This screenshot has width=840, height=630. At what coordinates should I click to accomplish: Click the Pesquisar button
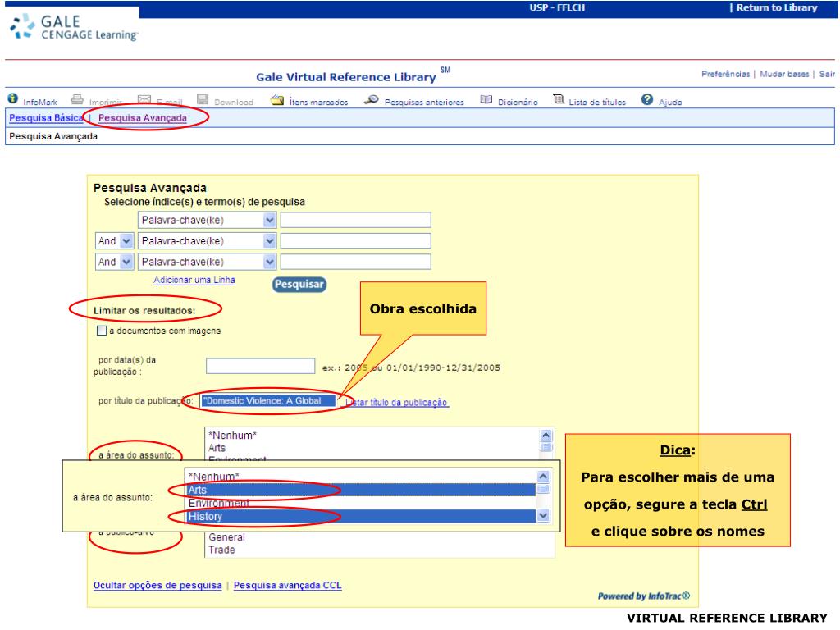(x=299, y=285)
